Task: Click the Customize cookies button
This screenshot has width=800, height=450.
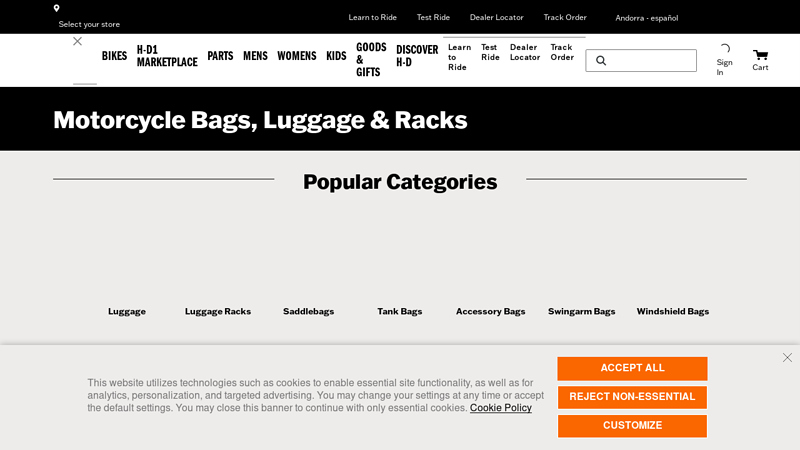Action: click(x=632, y=426)
